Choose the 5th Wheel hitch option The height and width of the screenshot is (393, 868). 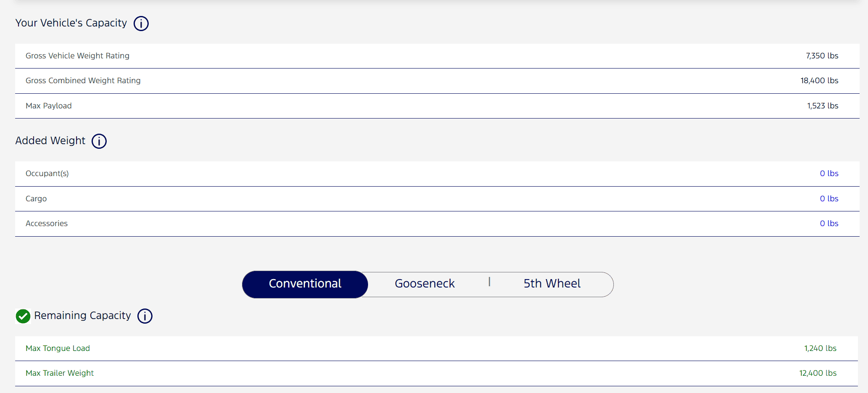[552, 284]
